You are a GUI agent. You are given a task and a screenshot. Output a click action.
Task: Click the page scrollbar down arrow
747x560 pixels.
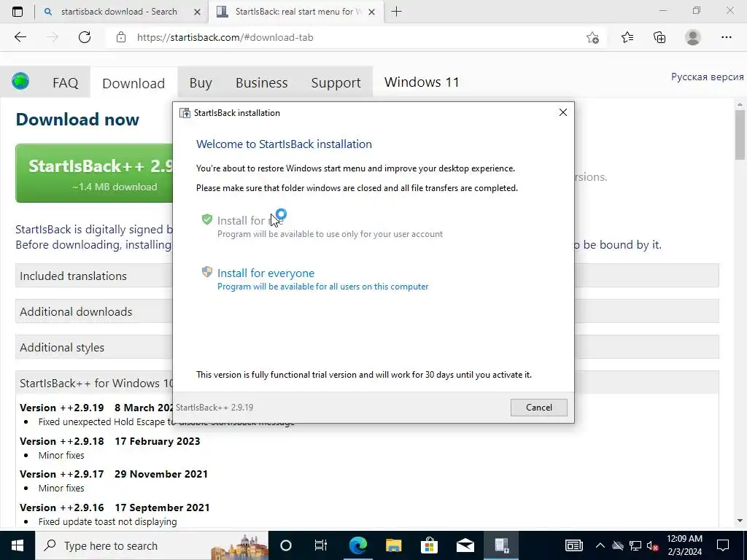740,521
